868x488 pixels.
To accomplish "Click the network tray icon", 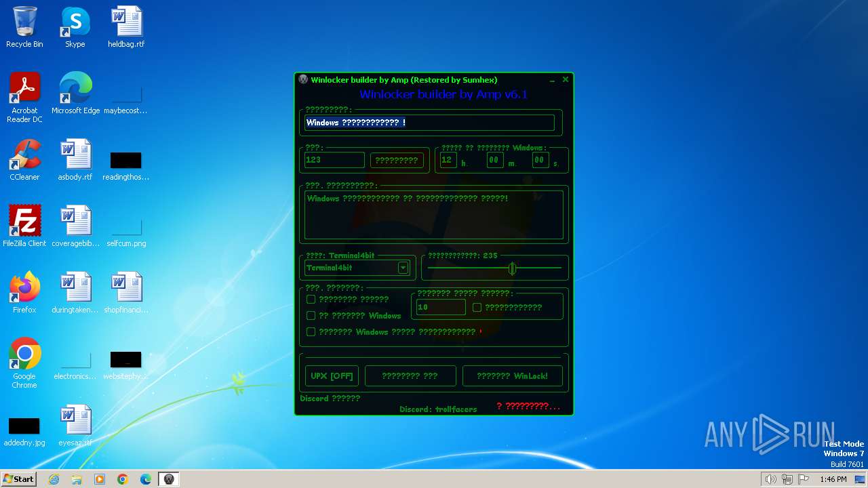I will click(787, 479).
